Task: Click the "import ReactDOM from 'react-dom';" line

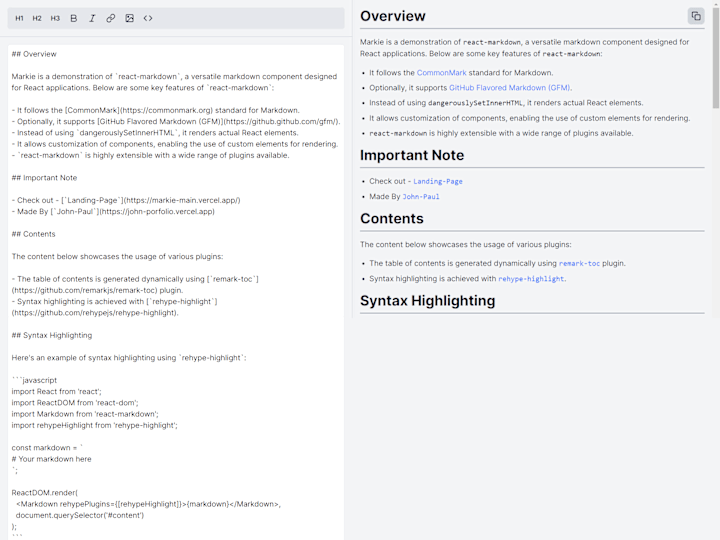Action: (75, 403)
